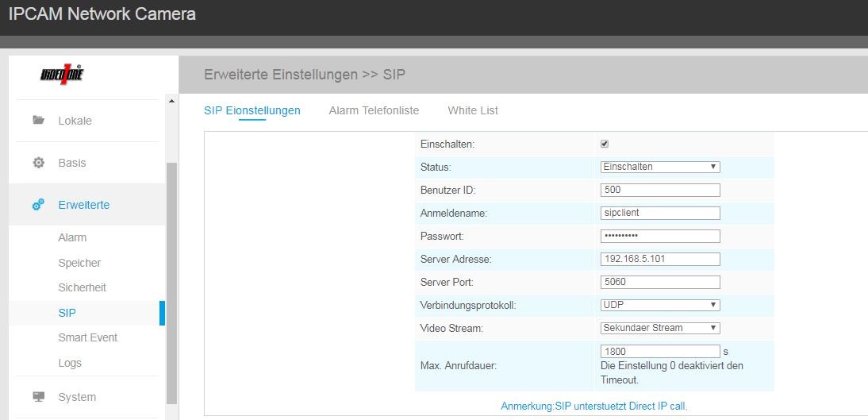Open the Sicherheit submenu item
Screen dimensions: 868x420
click(x=82, y=287)
